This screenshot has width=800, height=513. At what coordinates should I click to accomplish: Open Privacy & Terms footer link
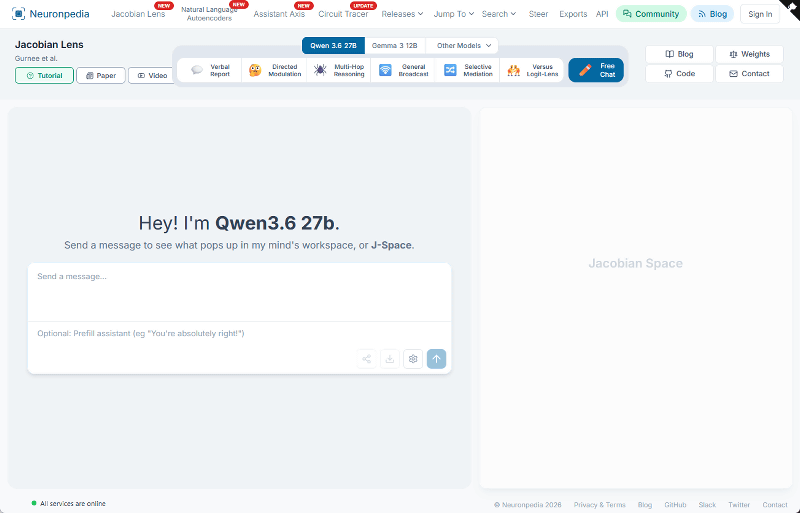coord(599,504)
